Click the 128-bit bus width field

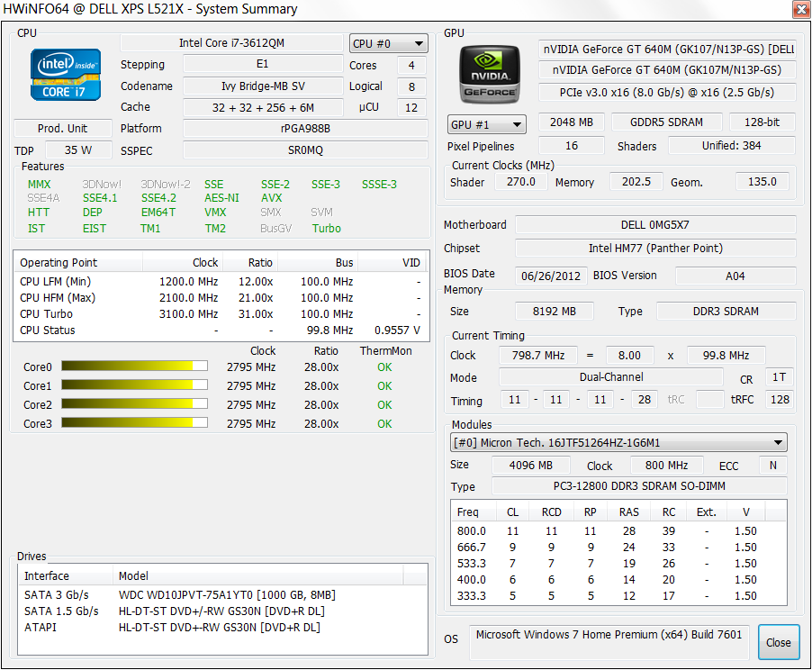point(762,122)
